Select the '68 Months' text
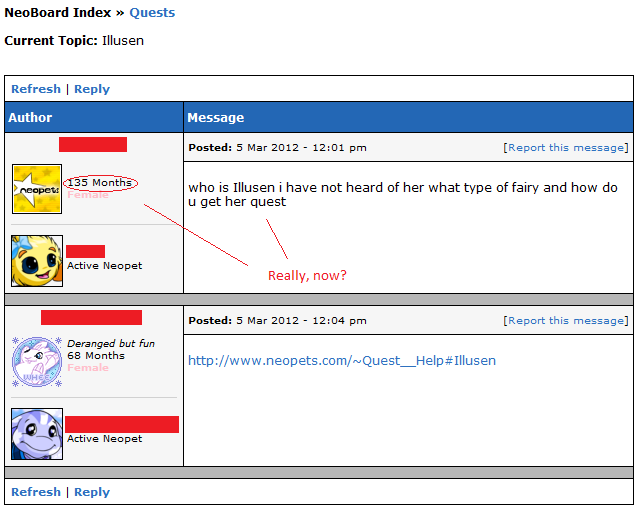This screenshot has width=641, height=513. click(96, 356)
